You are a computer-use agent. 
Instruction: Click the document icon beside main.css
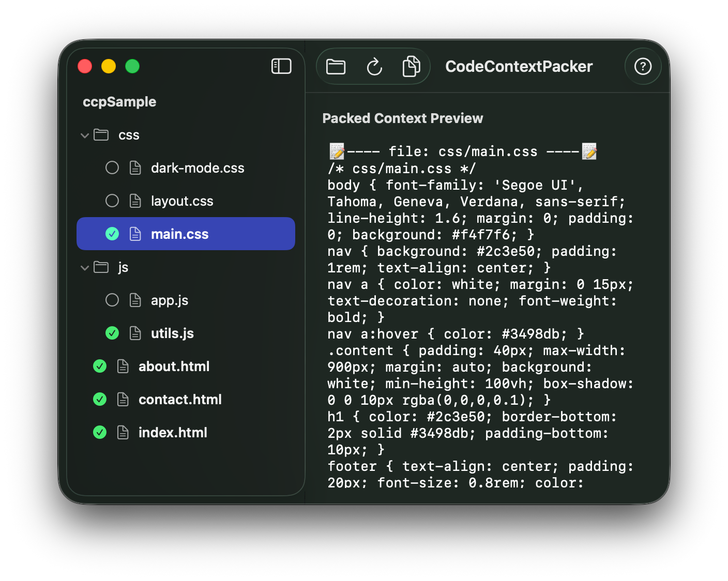(135, 234)
